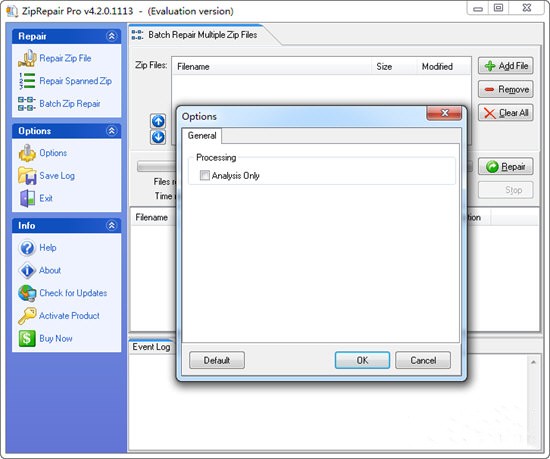Viewport: 550px width, 459px height.
Task: Click the Save Log floppy icon
Action: point(27,176)
